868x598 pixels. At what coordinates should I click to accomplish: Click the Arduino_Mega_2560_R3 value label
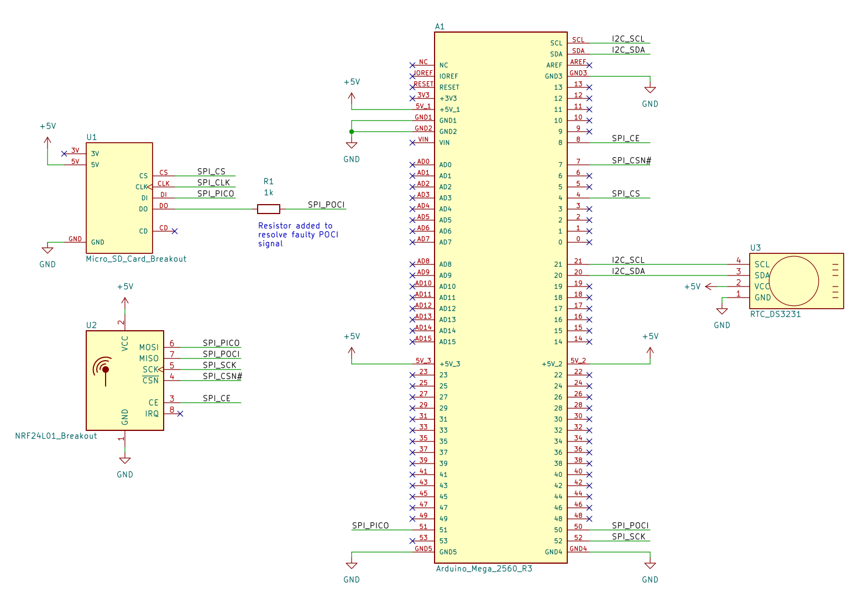tap(484, 569)
